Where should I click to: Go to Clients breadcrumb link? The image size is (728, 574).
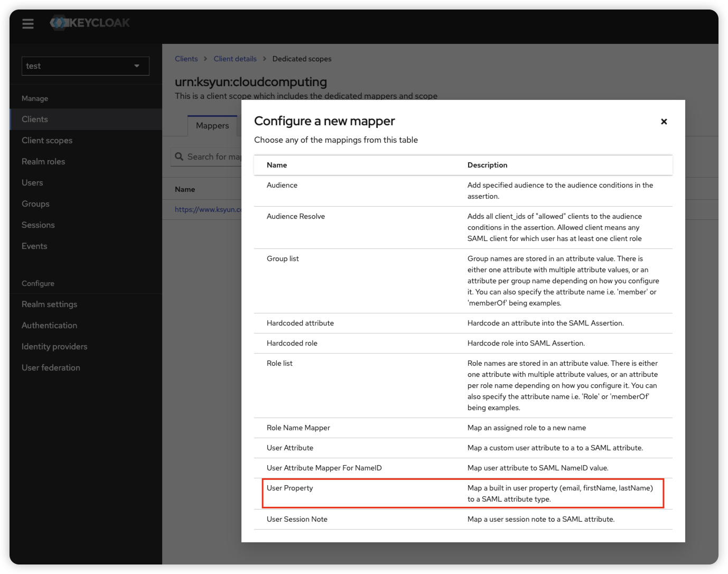[x=186, y=59]
